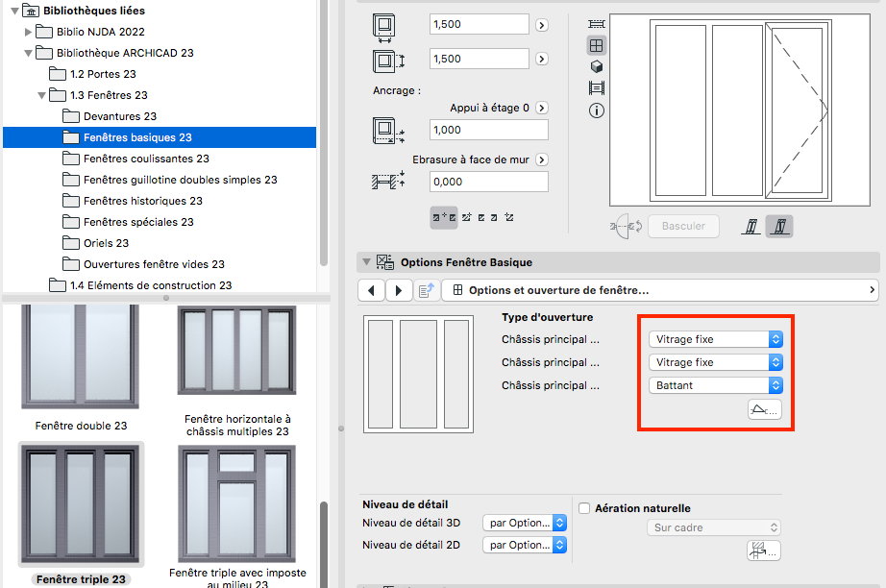Select the first wall side orientation icon

point(751,227)
